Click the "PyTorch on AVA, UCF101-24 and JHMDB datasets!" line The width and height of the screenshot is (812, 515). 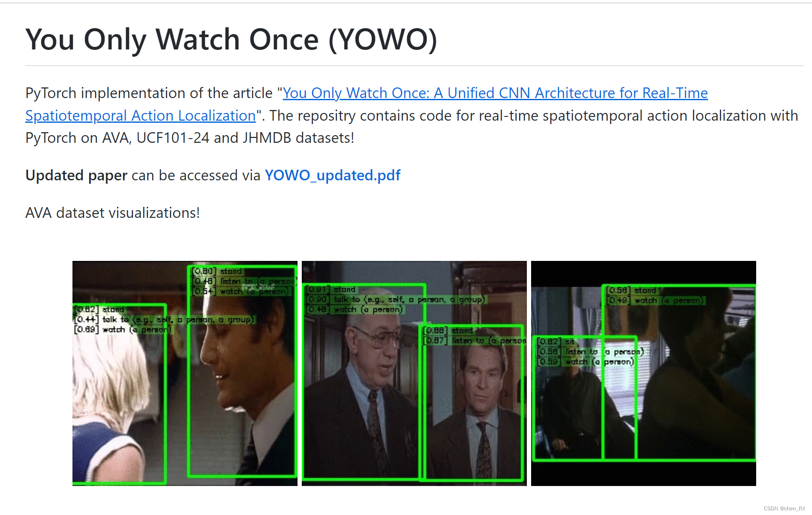190,138
